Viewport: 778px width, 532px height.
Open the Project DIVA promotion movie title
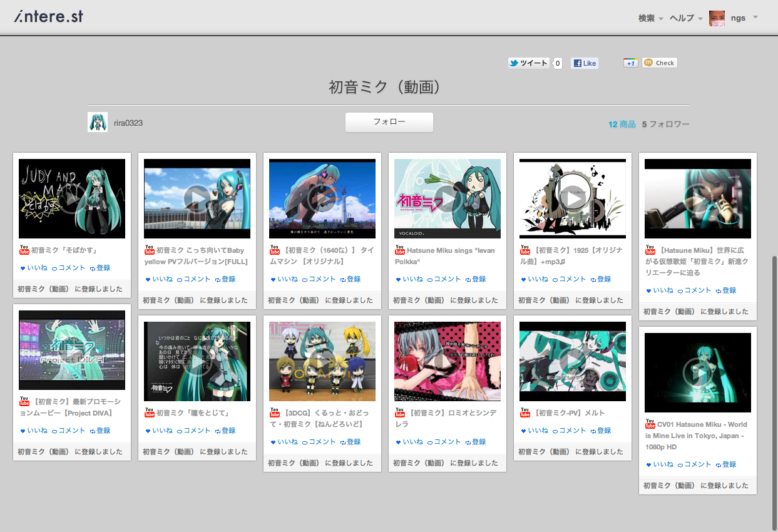pos(70,407)
